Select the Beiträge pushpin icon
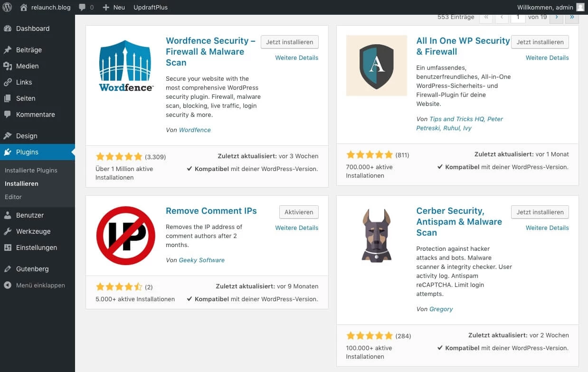Image resolution: width=588 pixels, height=372 pixels. tap(9, 50)
